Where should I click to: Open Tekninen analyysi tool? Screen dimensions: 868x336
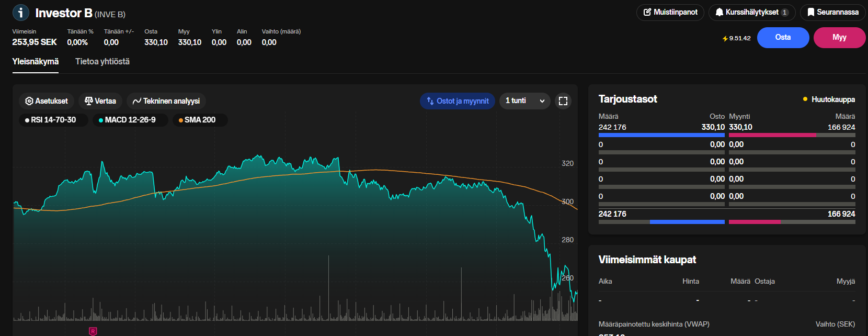click(166, 101)
